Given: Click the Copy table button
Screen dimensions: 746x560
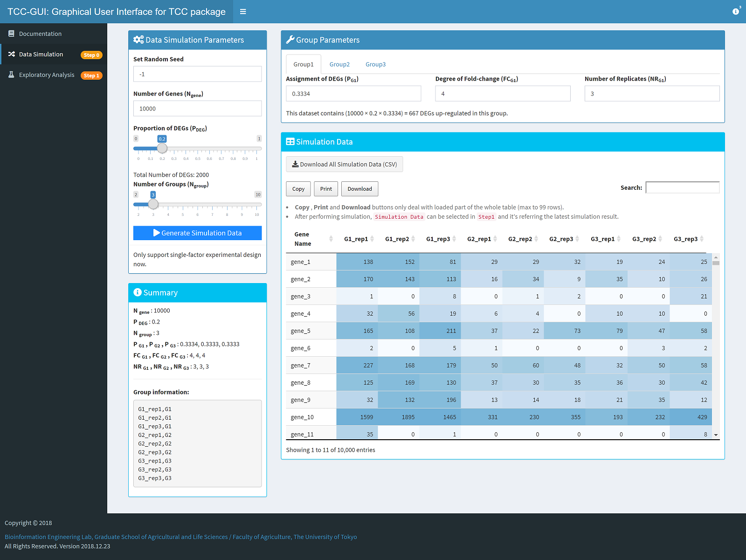Looking at the screenshot, I should (x=298, y=189).
